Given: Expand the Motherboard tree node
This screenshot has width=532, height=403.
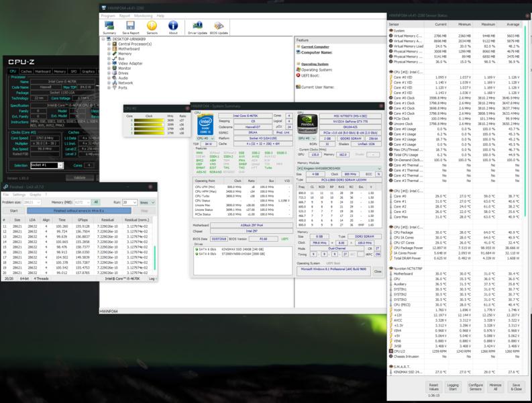Looking at the screenshot, I should pos(109,49).
